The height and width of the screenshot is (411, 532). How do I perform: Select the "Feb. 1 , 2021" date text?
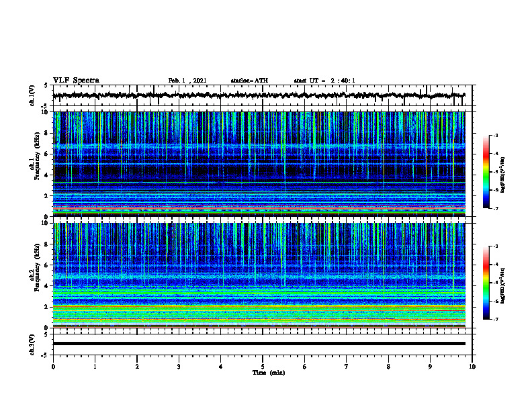187,81
